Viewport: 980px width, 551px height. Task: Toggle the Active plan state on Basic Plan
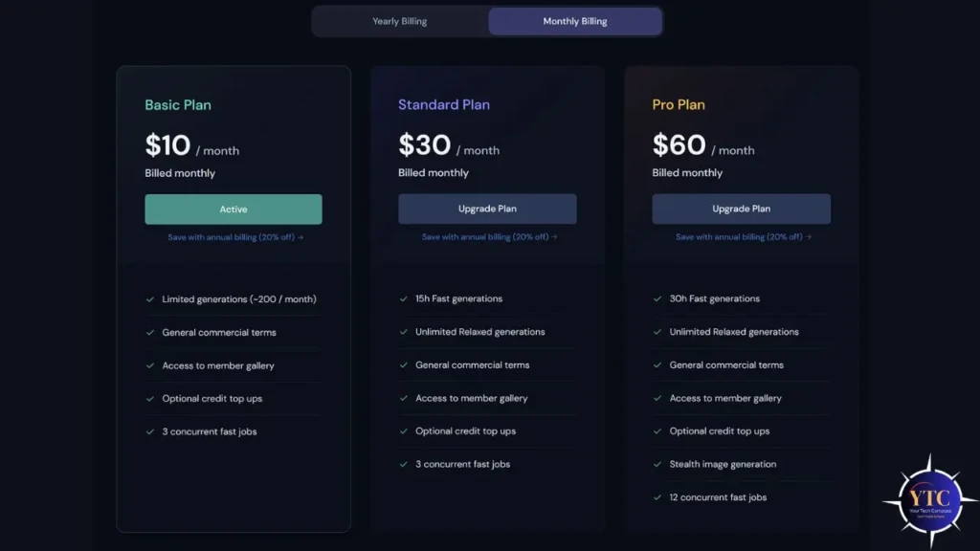(x=234, y=209)
